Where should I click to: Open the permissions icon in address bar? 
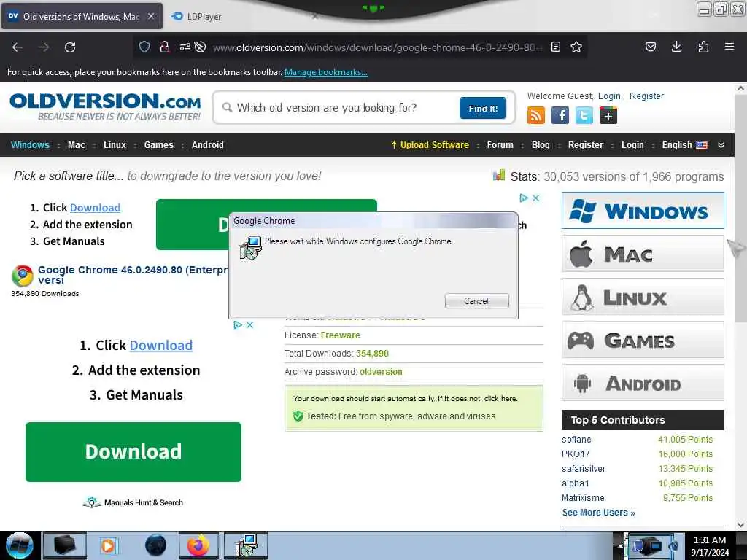tap(185, 47)
